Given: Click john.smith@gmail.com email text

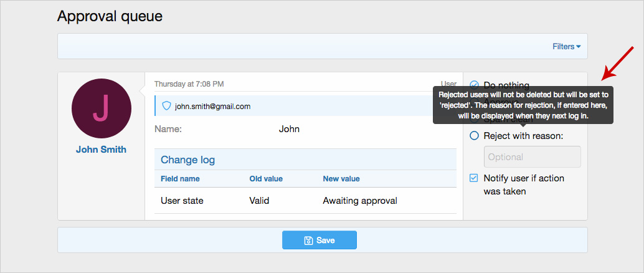Looking at the screenshot, I should (212, 107).
